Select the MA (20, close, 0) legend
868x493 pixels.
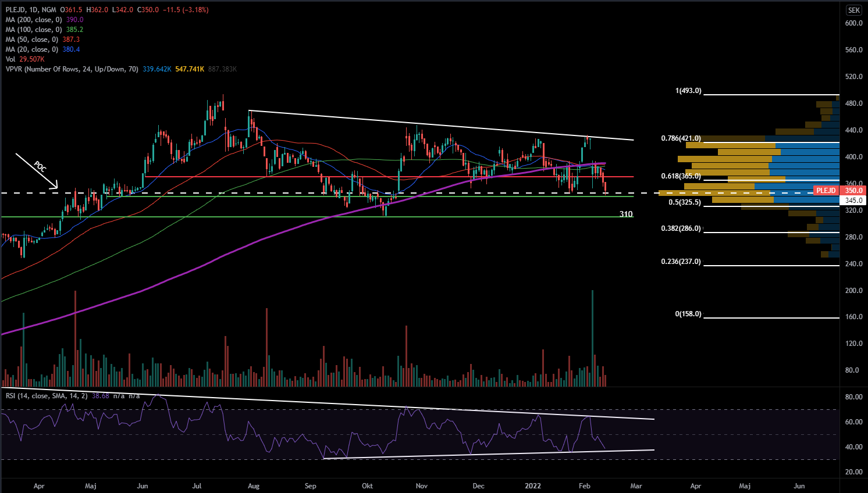[32, 49]
